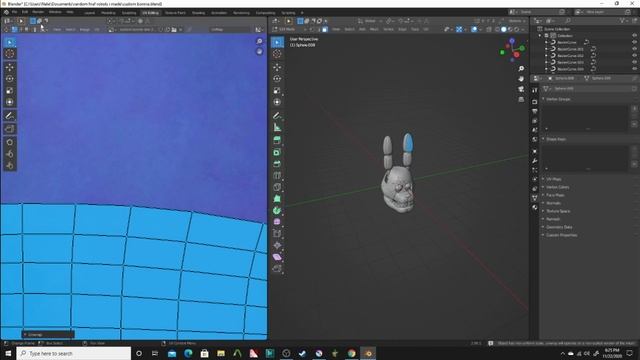Select the UV editor Scale tool
The height and width of the screenshot is (360, 640).
click(x=10, y=91)
